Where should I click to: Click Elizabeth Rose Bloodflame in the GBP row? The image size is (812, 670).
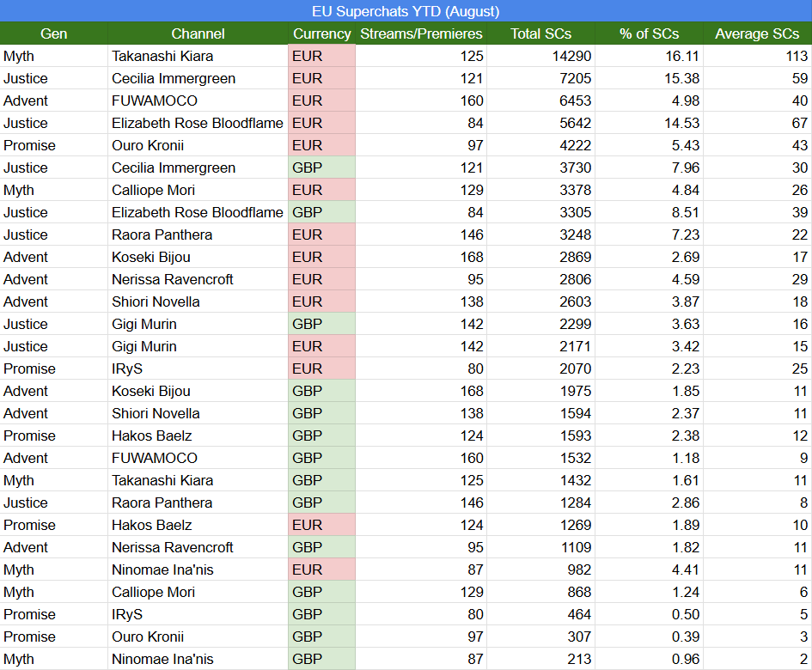[198, 212]
